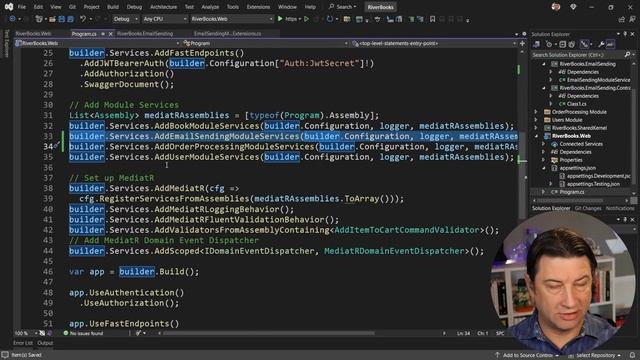Open the Program type navigation dropdown
The image size is (640, 360).
click(x=265, y=43)
